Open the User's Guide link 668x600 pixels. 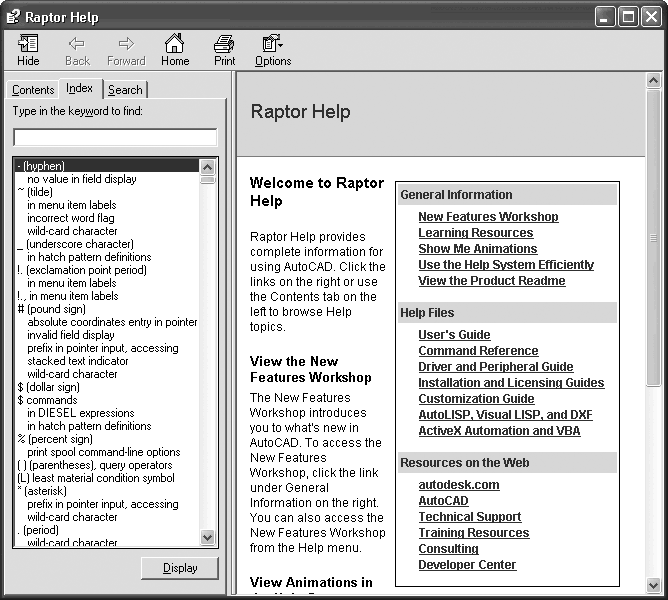click(454, 335)
